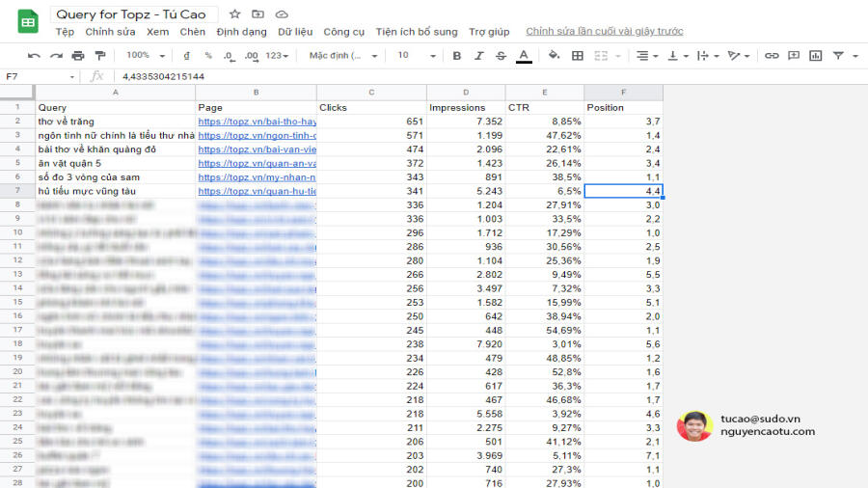The image size is (868, 488).
Task: Click the merge cells icon
Action: [x=601, y=55]
